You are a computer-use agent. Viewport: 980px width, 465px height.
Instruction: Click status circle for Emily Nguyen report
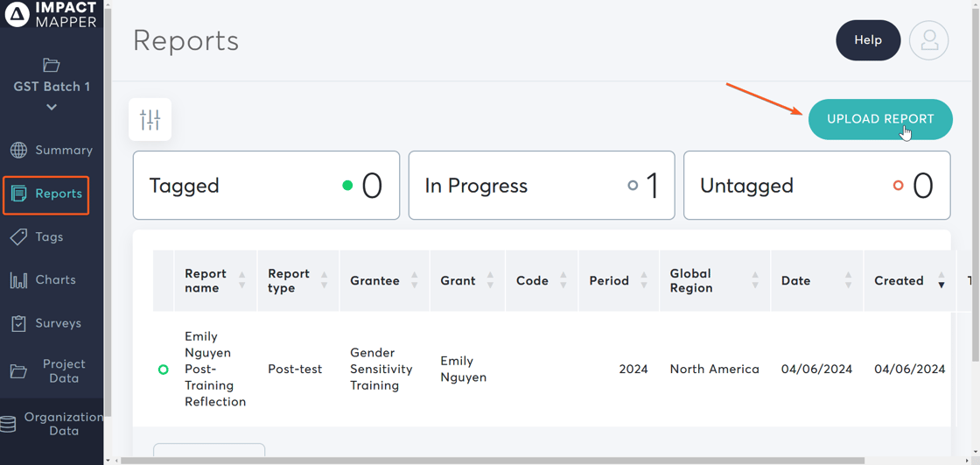click(x=163, y=370)
